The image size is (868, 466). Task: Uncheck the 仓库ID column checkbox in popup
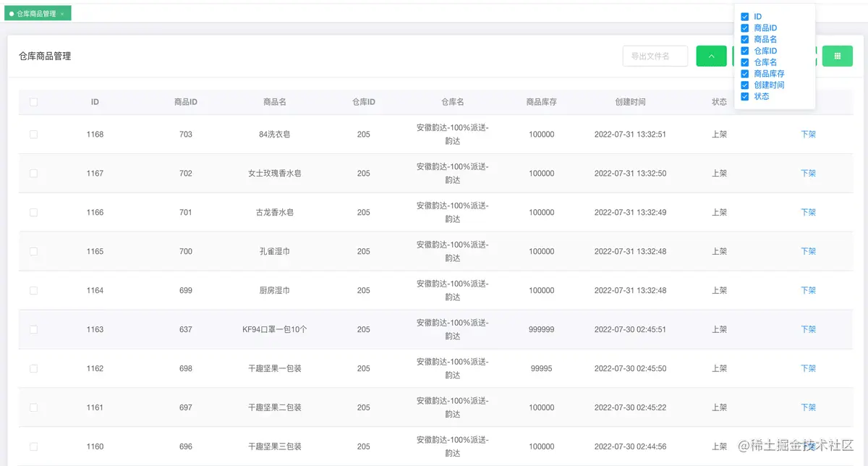[x=745, y=51]
